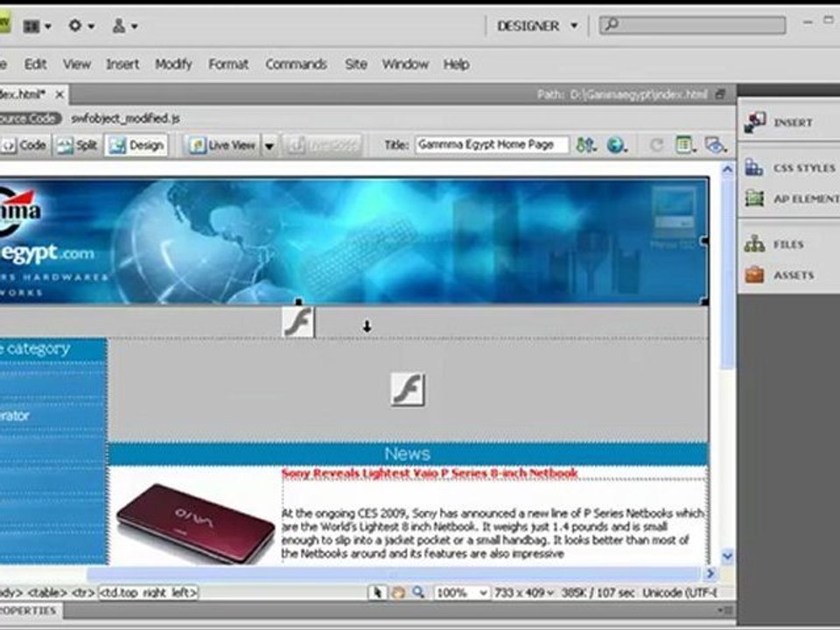Image resolution: width=840 pixels, height=630 pixels.
Task: Click the PROPERTIES panel title
Action: pyautogui.click(x=28, y=611)
